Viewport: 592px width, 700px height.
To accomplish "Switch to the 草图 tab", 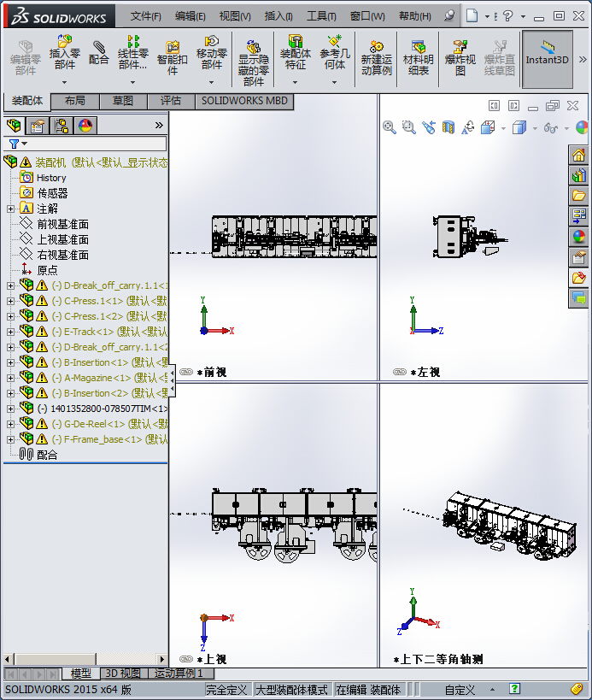I will 123,101.
